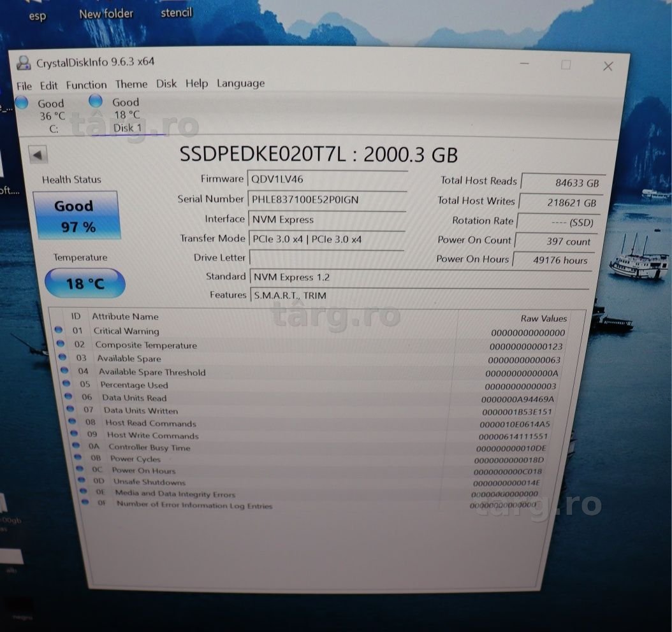Open the esp desktop item
Image resolution: width=672 pixels, height=632 pixels.
pyautogui.click(x=37, y=16)
